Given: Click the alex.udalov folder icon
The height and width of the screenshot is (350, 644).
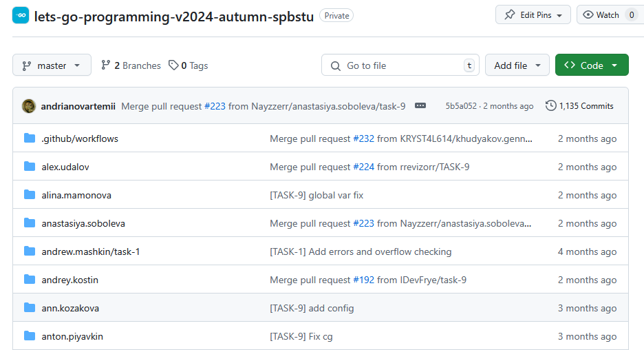Looking at the screenshot, I should (x=30, y=167).
